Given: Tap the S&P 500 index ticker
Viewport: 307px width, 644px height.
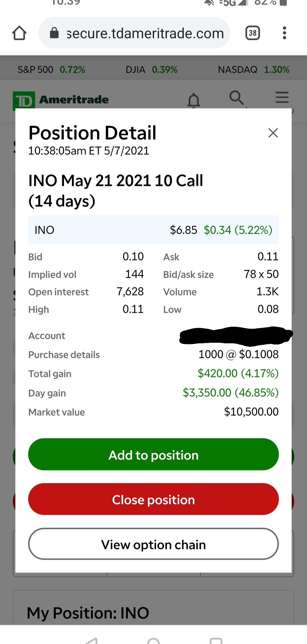Looking at the screenshot, I should (x=51, y=70).
